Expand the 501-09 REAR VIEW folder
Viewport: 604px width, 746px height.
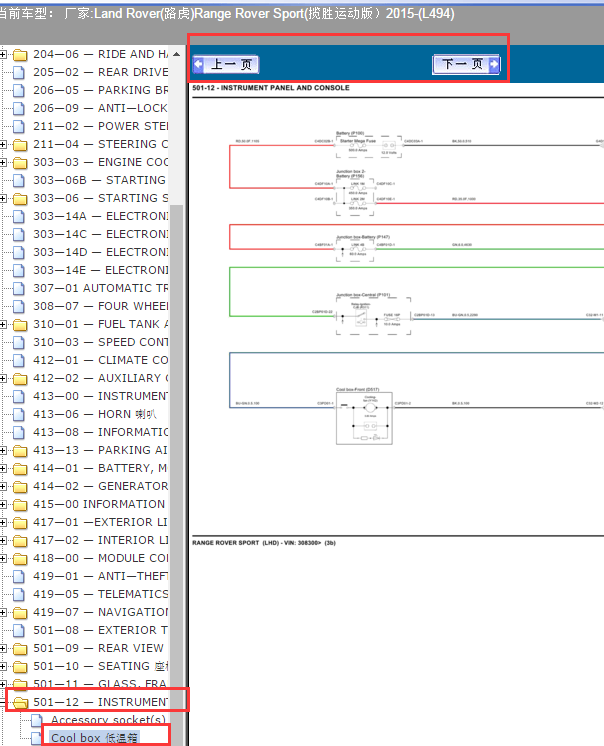pos(3,648)
